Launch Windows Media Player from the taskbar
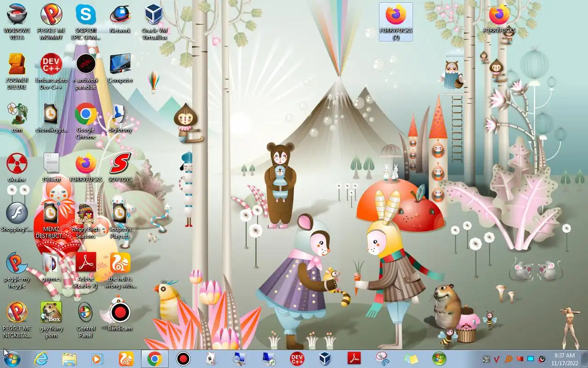Image resolution: width=588 pixels, height=368 pixels. point(97,359)
